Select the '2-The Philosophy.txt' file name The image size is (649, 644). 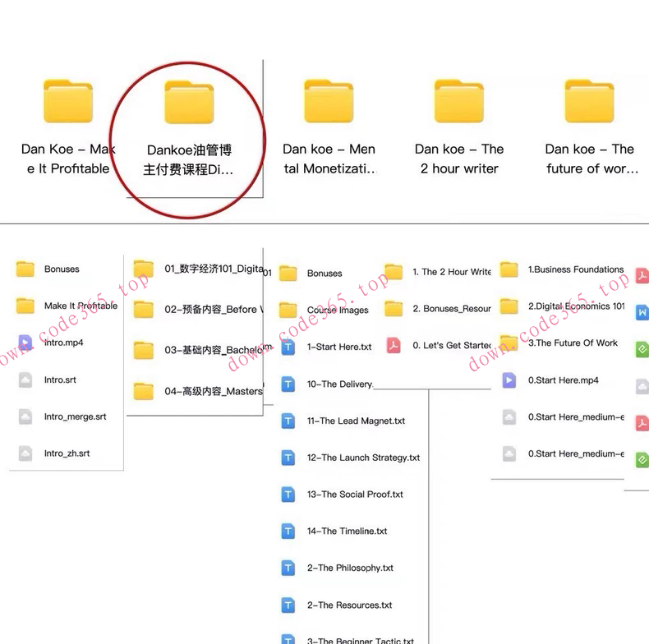(350, 568)
